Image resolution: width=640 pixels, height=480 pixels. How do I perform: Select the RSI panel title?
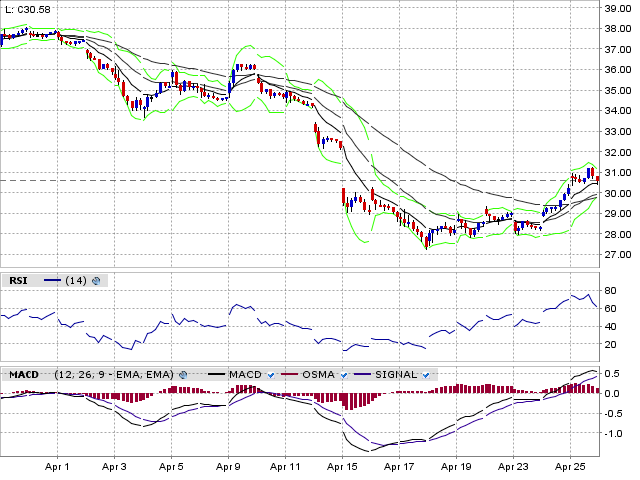18,281
